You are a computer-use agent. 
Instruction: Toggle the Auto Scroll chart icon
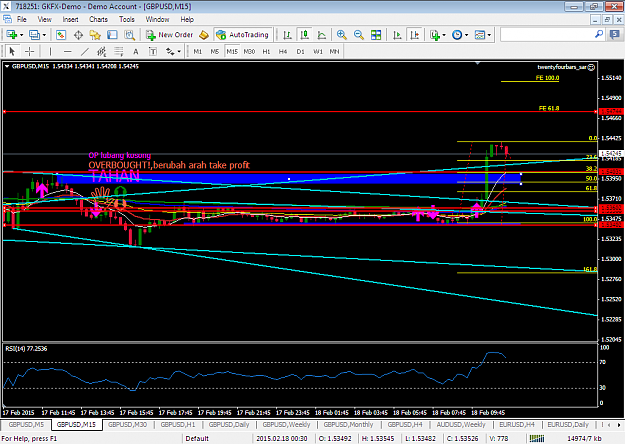tap(397, 35)
